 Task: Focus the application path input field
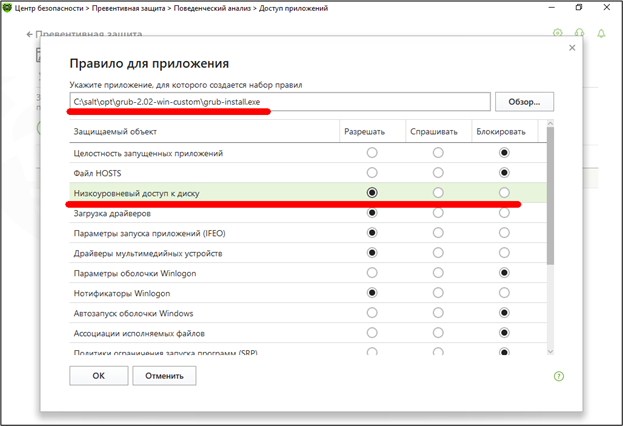pyautogui.click(x=280, y=102)
